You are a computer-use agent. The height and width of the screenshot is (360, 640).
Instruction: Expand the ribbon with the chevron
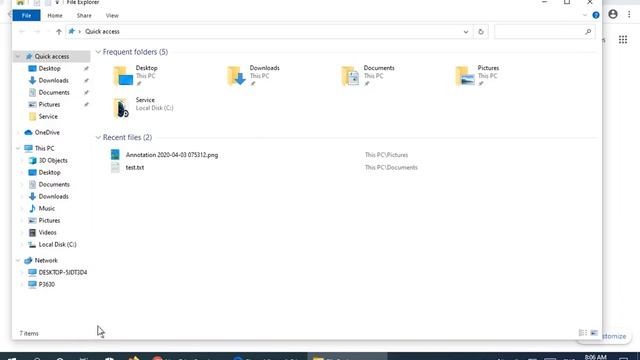pyautogui.click(x=584, y=15)
